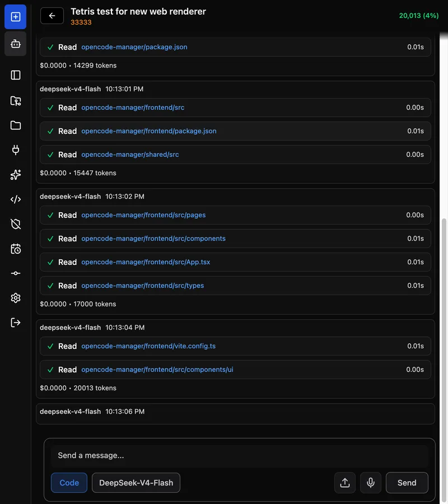The image size is (448, 504).
Task: Open the plug connections icon
Action: [x=16, y=150]
